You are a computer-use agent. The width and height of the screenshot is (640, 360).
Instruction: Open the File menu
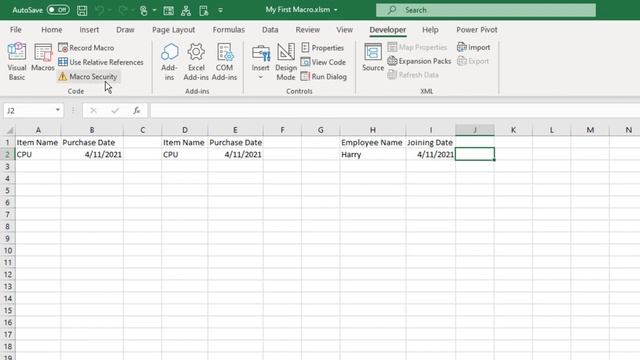[x=16, y=30]
